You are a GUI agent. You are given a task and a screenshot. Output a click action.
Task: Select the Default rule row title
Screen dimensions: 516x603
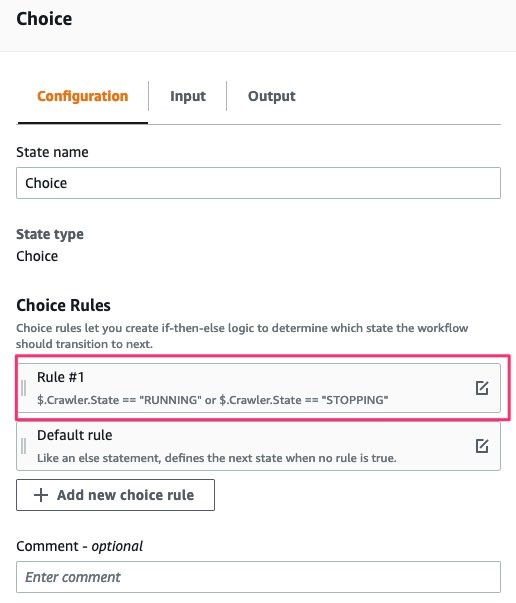[75, 435]
